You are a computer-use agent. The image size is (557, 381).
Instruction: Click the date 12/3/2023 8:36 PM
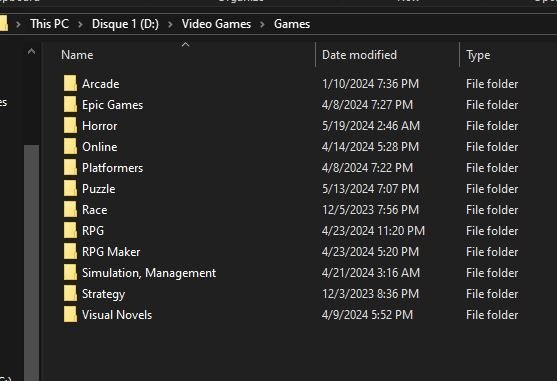pos(370,294)
